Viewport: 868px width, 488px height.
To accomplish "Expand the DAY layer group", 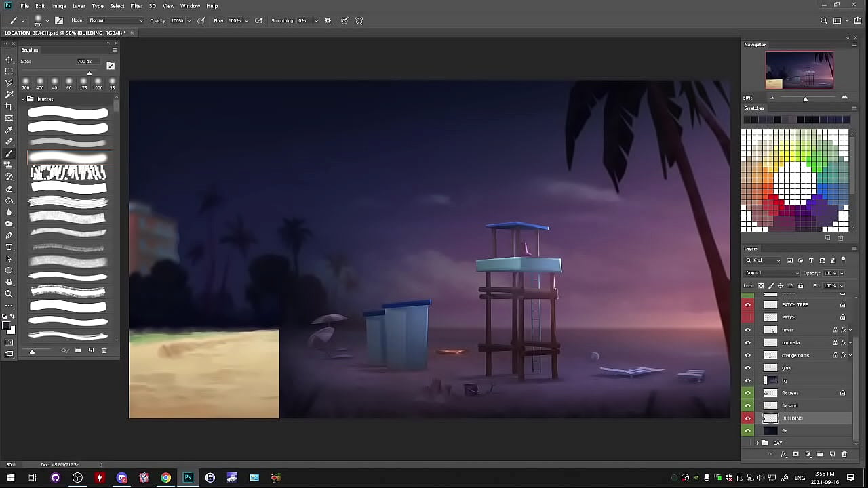I will pos(757,443).
